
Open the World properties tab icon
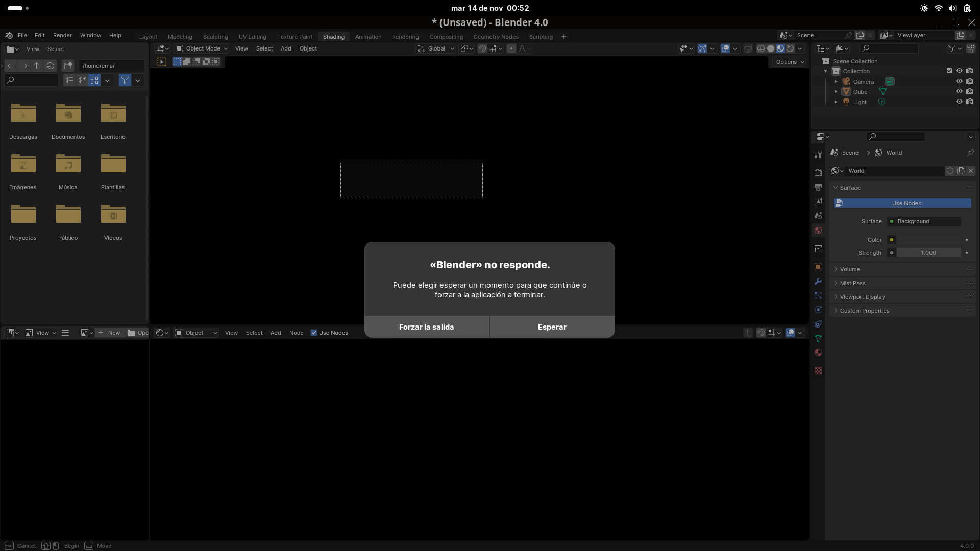click(818, 230)
